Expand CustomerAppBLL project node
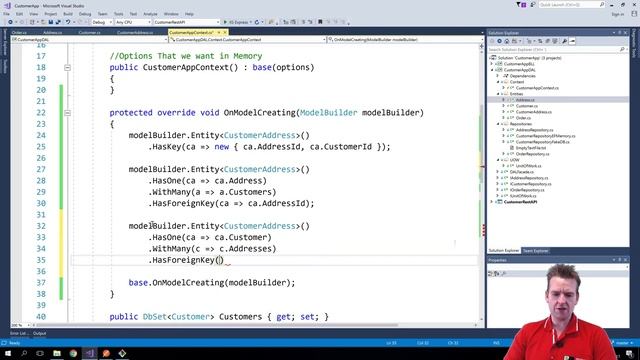The width and height of the screenshot is (640, 360). [492, 64]
